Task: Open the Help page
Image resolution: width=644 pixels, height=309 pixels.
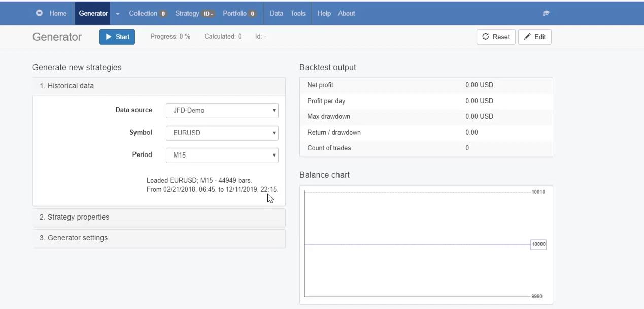Action: (324, 14)
